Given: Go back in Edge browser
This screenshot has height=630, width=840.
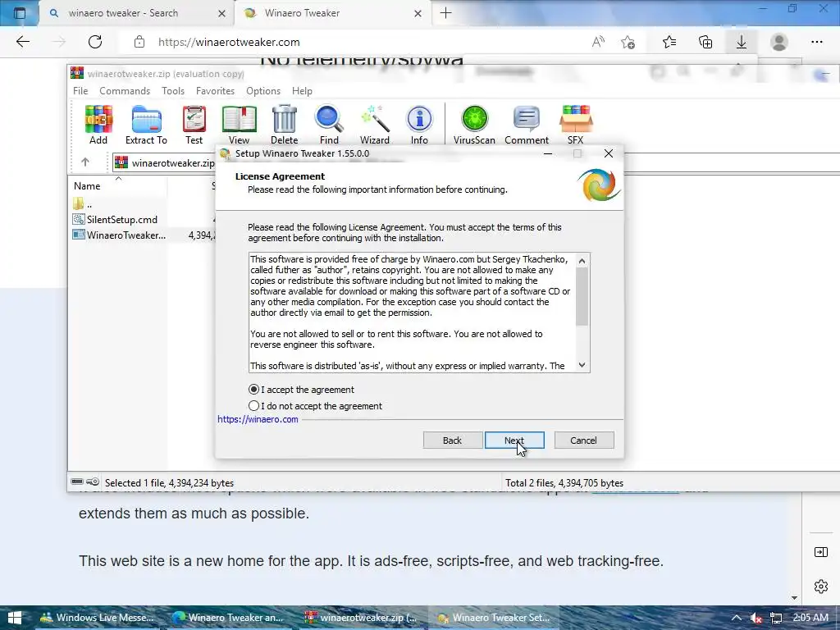Looking at the screenshot, I should point(22,42).
